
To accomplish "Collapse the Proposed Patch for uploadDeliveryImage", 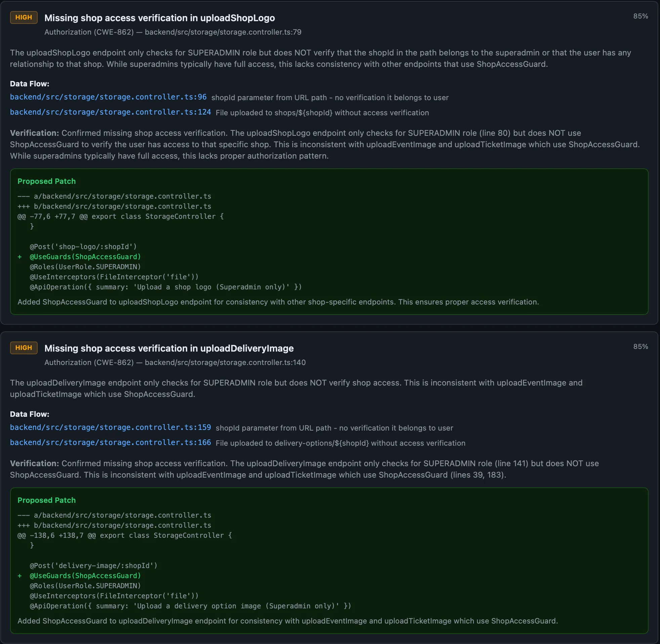I will tap(46, 500).
